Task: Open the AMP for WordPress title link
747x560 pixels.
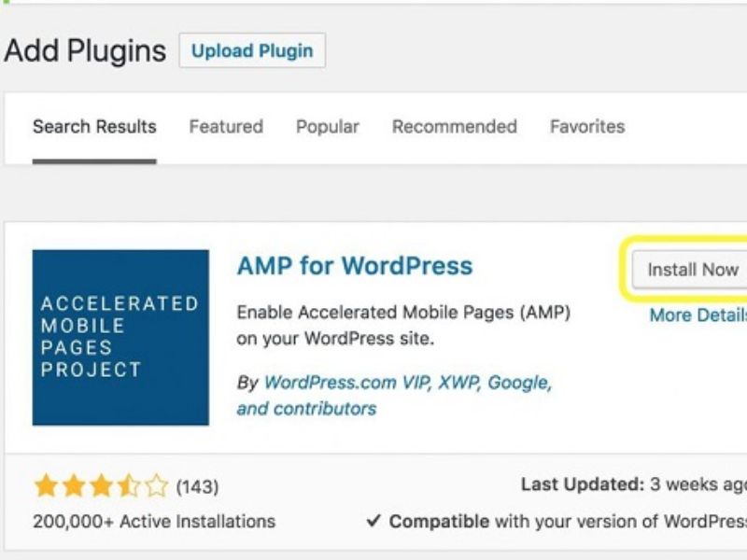Action: pos(355,266)
